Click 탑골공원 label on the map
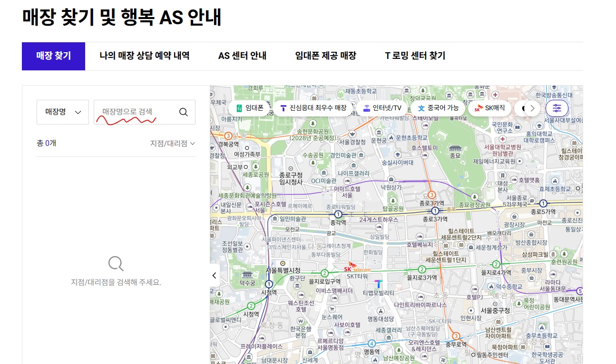The image size is (616, 364). tap(392, 209)
